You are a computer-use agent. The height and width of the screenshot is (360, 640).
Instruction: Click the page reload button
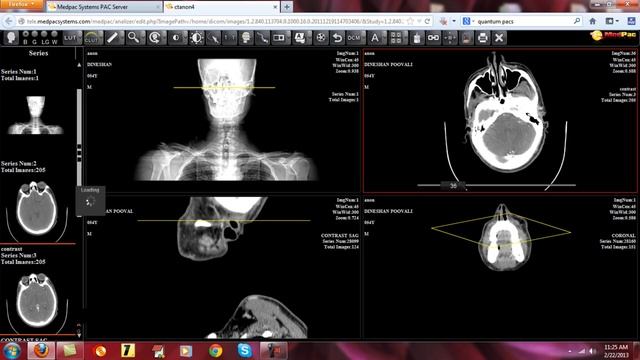tap(427, 21)
